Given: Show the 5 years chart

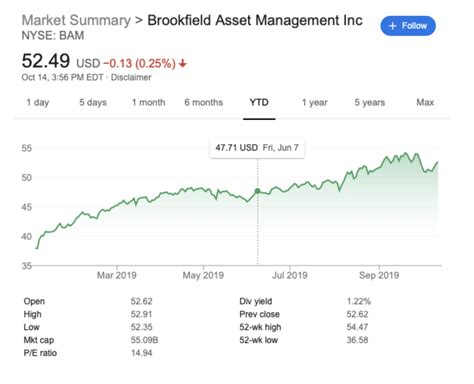Looking at the screenshot, I should click(370, 102).
